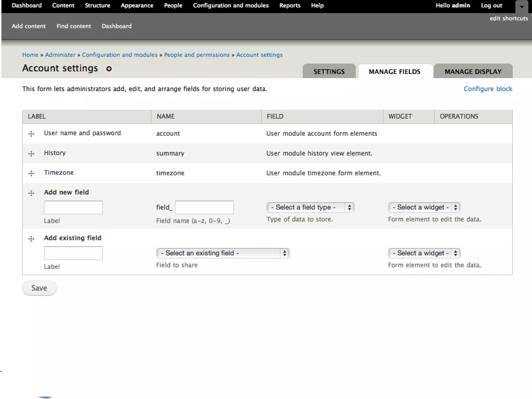
Task: Click People and permissions breadcrumb link
Action: 197,55
